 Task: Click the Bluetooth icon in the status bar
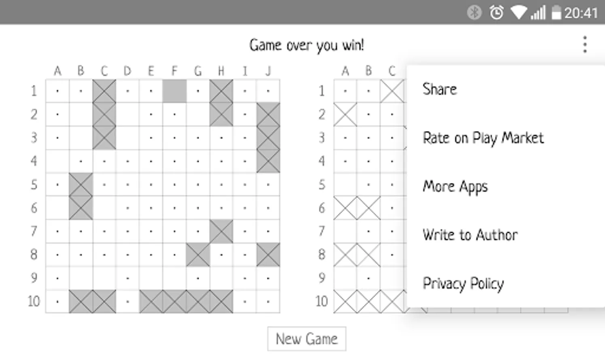coord(474,12)
